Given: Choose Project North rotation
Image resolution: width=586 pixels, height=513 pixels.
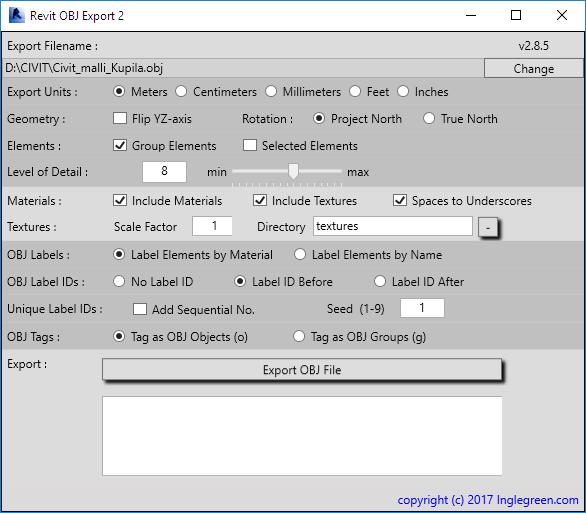Looking at the screenshot, I should [x=319, y=118].
